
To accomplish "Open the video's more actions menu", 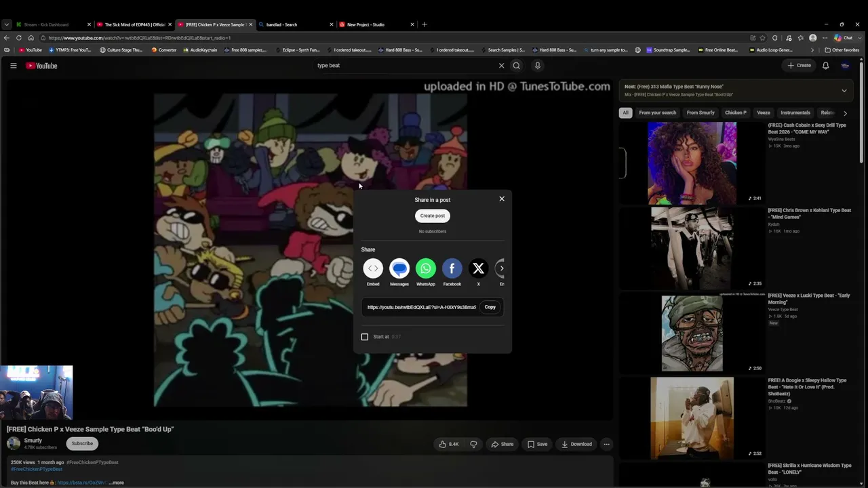I will (606, 444).
